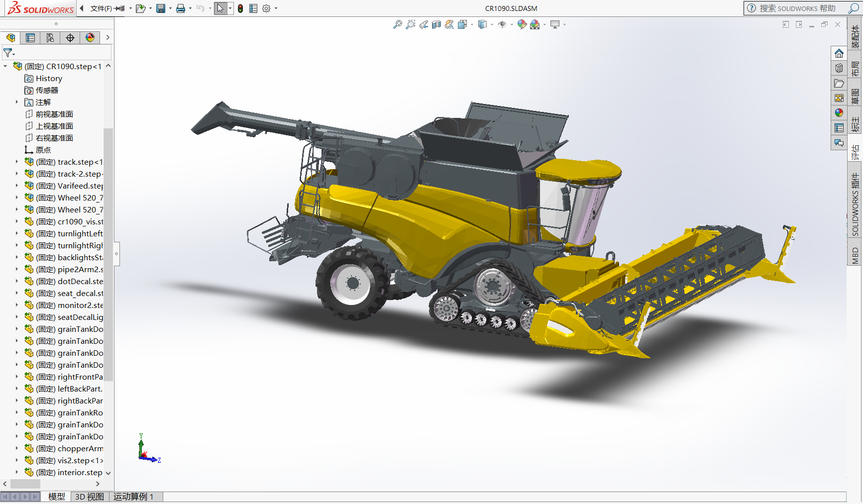
Task: Expand the 注解 annotations tree node
Action: pos(17,102)
